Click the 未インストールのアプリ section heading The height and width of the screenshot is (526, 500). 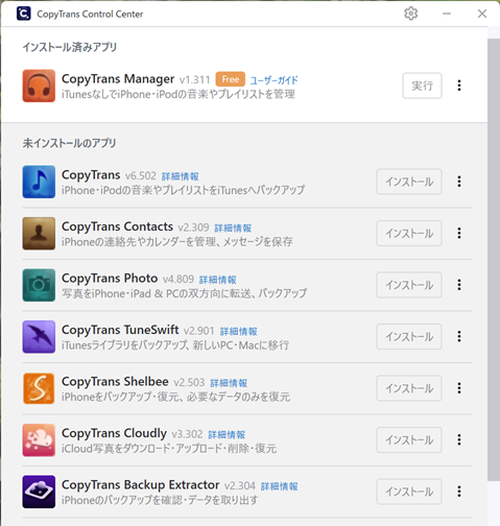pos(69,143)
